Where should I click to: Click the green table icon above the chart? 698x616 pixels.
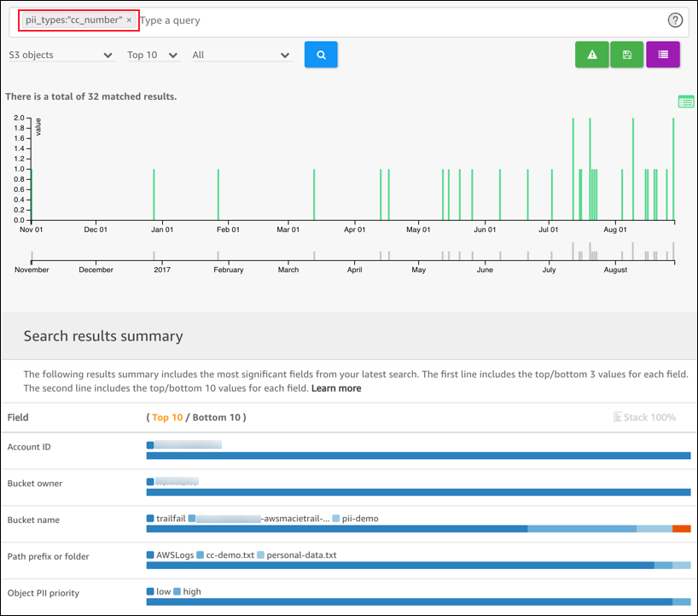point(686,102)
